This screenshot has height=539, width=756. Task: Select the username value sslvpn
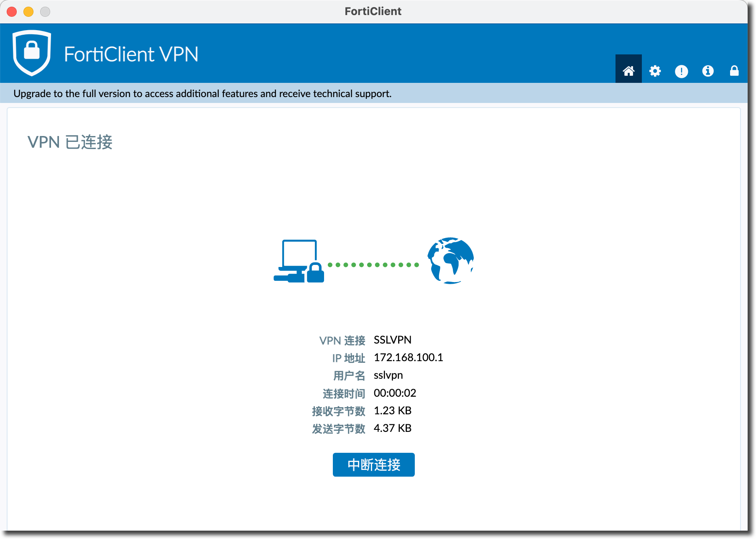tap(388, 375)
